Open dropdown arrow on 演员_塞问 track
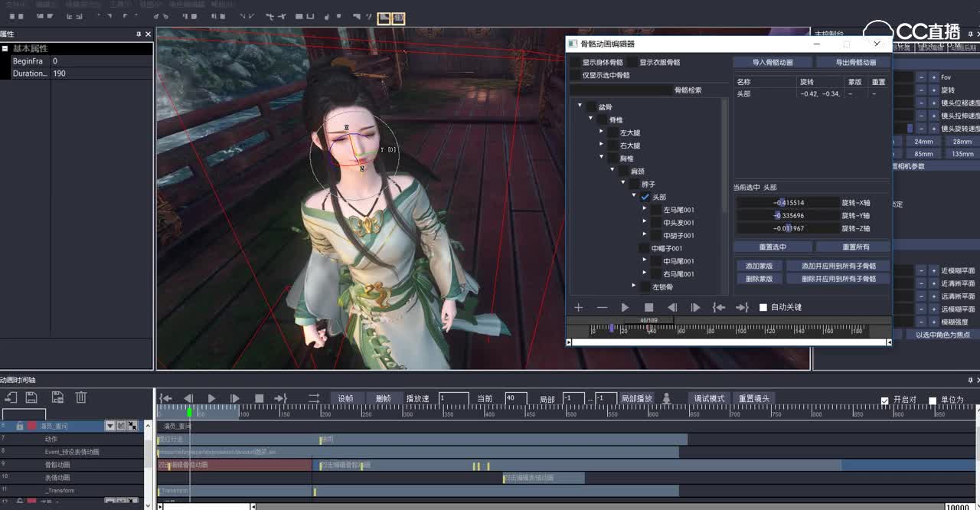The image size is (980, 510). click(109, 426)
